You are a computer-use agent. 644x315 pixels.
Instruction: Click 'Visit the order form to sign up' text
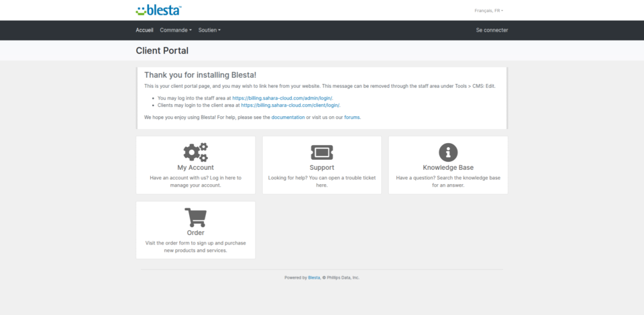180,243
